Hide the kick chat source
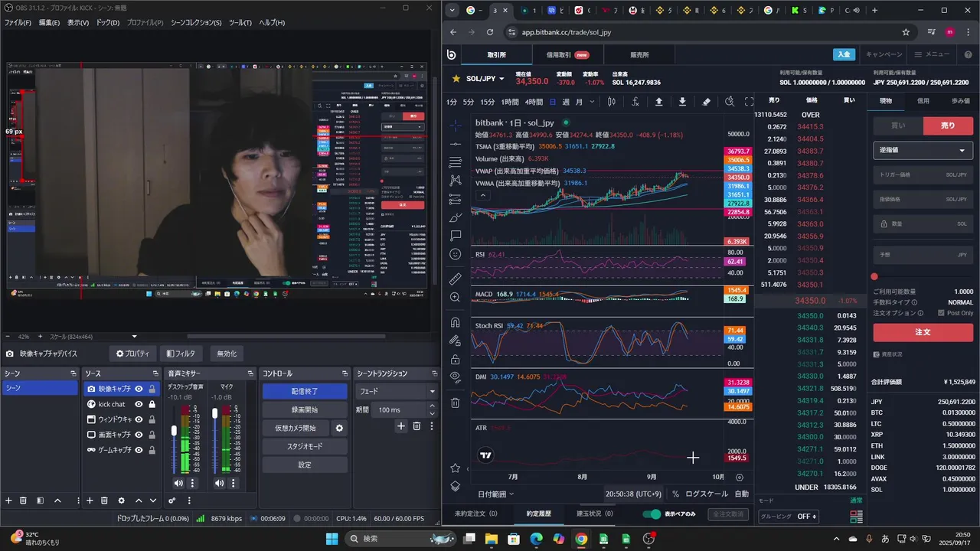 point(139,404)
